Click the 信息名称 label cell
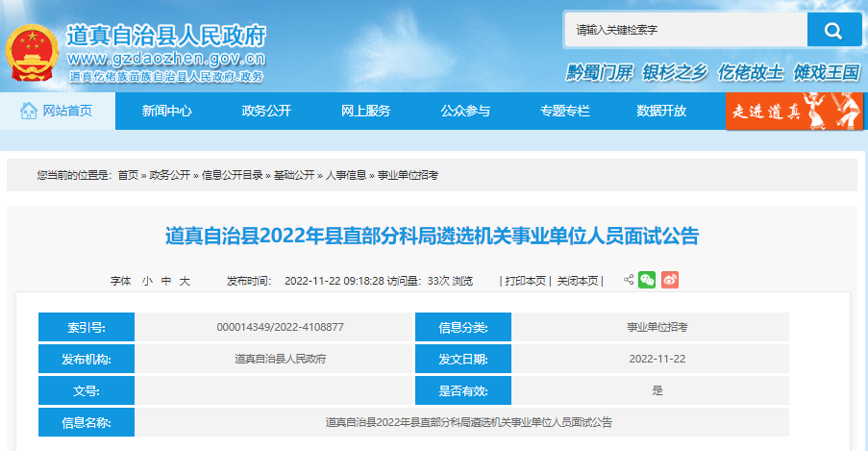Screen dimensions: 868x451 87,422
